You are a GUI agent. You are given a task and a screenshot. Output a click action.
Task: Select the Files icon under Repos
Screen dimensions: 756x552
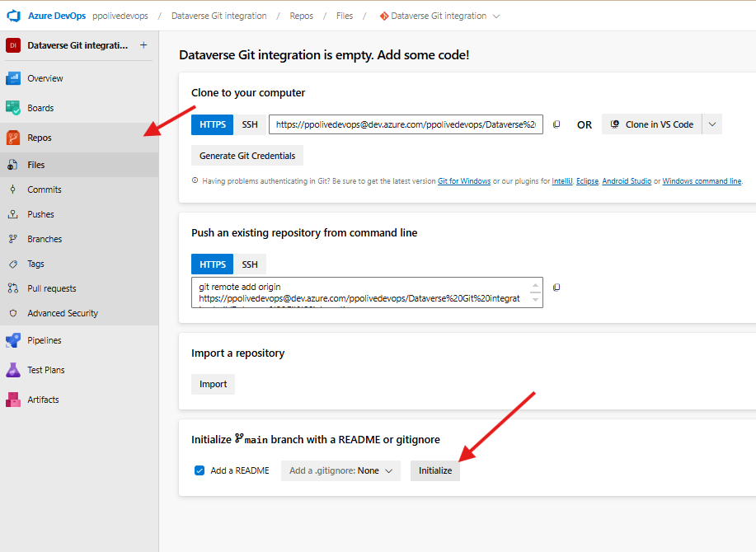pyautogui.click(x=13, y=165)
